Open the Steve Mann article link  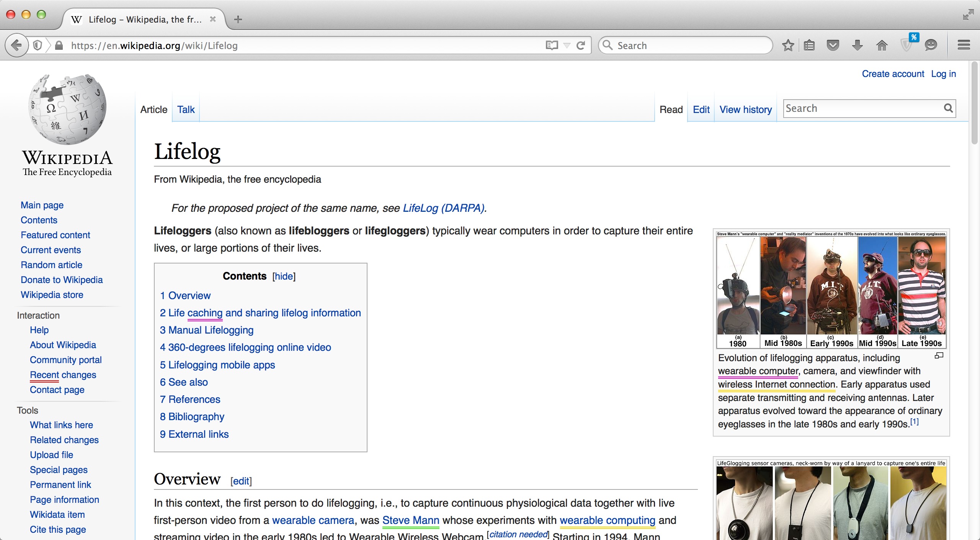click(411, 520)
